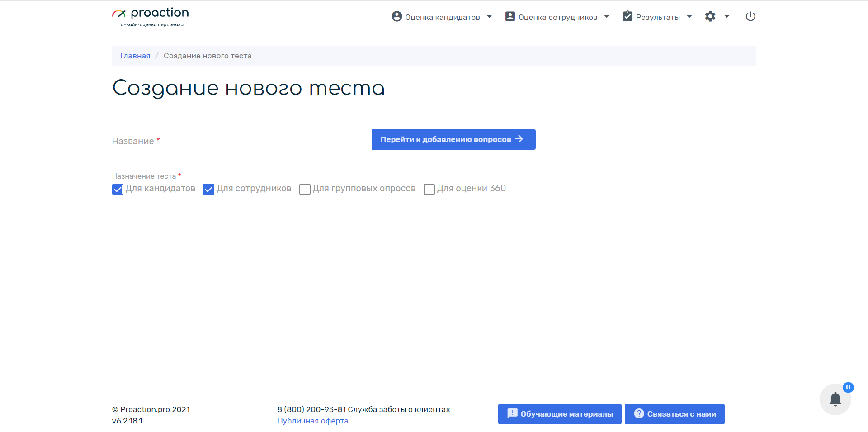Click the power logout icon
This screenshot has width=868, height=432.
(750, 17)
